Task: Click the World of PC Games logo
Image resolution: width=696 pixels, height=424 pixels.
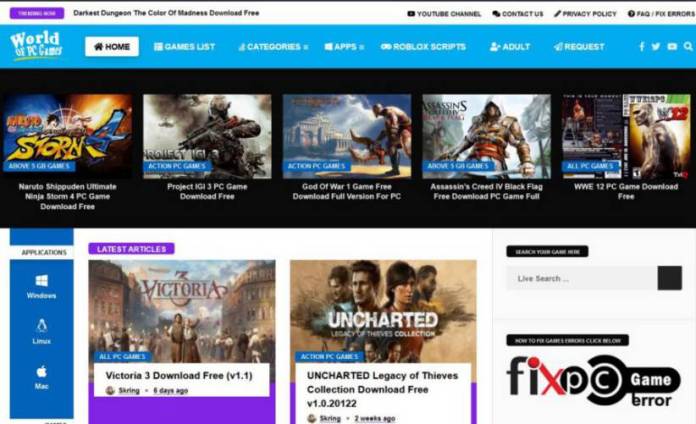Action: tap(35, 46)
